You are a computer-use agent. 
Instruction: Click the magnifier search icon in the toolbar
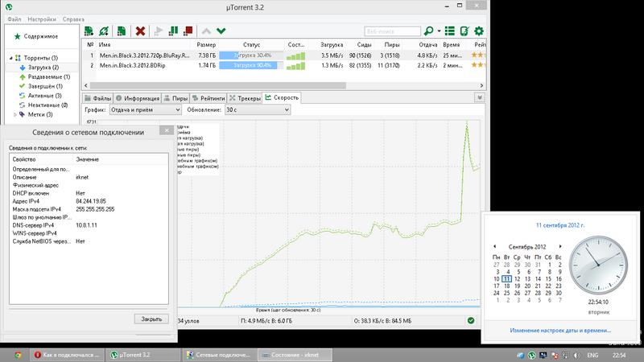(428, 31)
